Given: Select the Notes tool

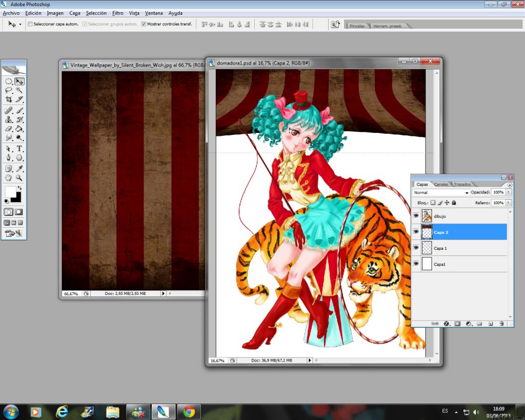Looking at the screenshot, I should point(9,169).
